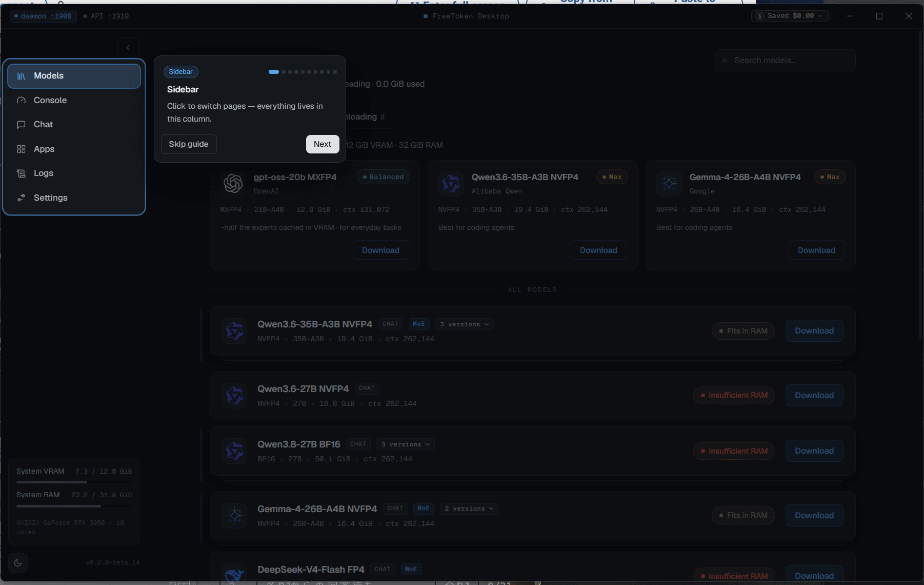Image resolution: width=924 pixels, height=585 pixels.
Task: Click the Console gauge icon in the sidebar
Action: point(21,101)
